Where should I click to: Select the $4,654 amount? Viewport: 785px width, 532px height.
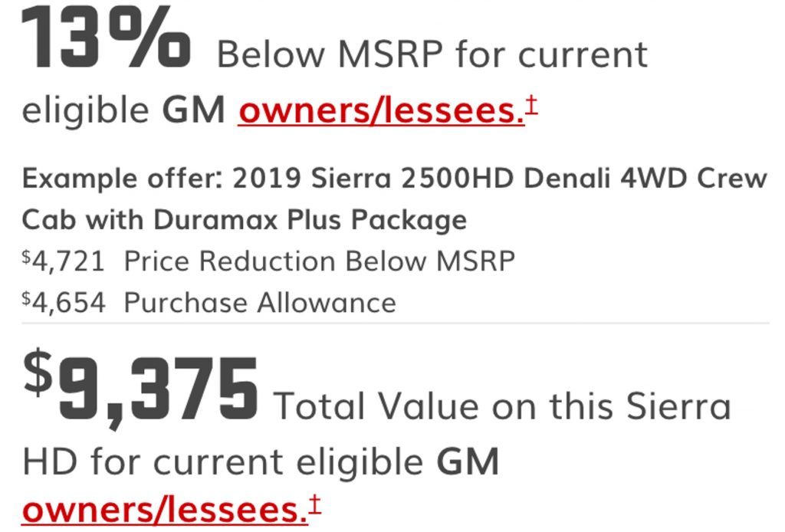64,303
